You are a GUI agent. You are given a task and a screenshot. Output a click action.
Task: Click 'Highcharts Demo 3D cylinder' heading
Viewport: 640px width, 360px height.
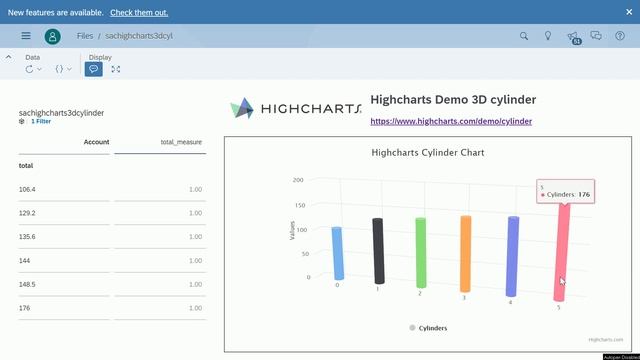pyautogui.click(x=453, y=100)
